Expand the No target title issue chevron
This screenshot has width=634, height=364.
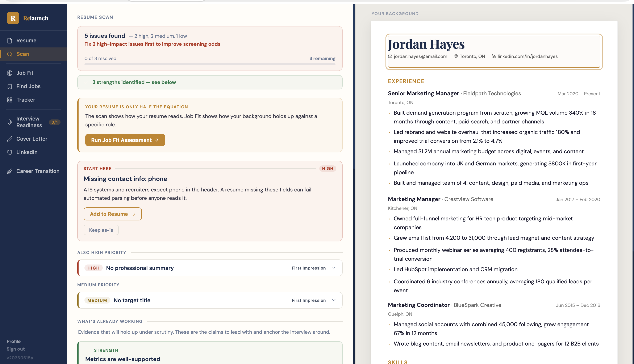(x=334, y=300)
